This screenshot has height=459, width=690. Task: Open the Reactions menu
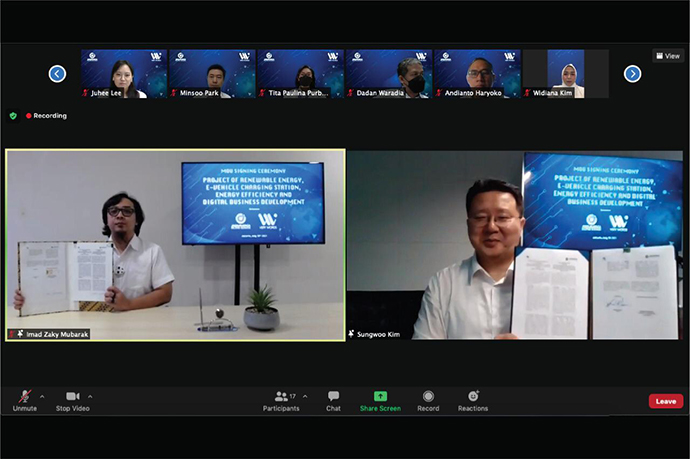point(473,399)
